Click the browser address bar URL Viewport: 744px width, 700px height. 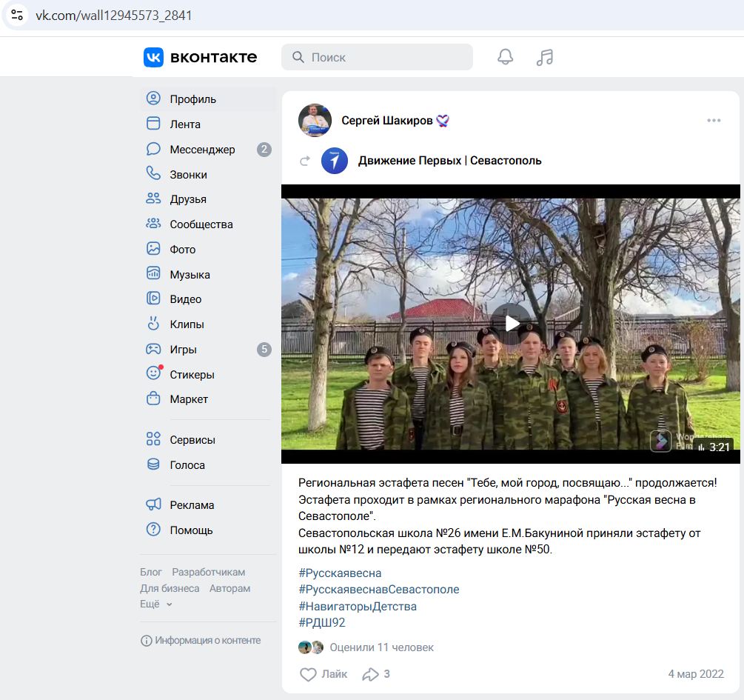coord(114,16)
